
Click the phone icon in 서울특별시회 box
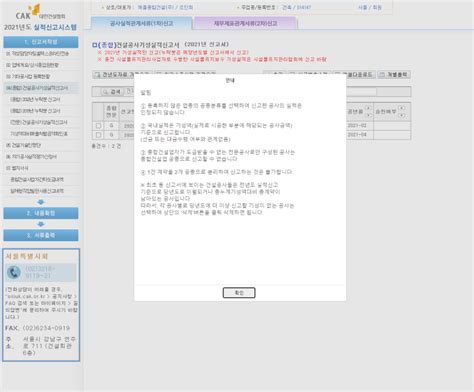(14, 272)
